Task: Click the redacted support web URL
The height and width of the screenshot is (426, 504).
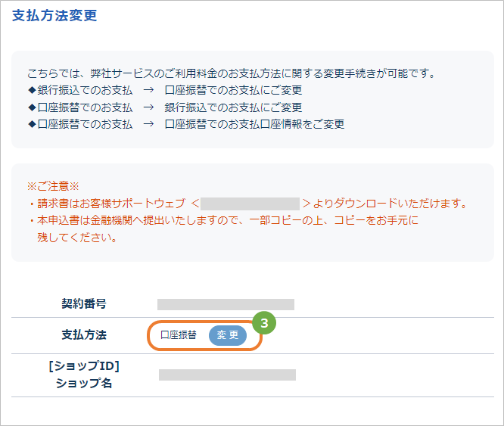Action: click(250, 204)
